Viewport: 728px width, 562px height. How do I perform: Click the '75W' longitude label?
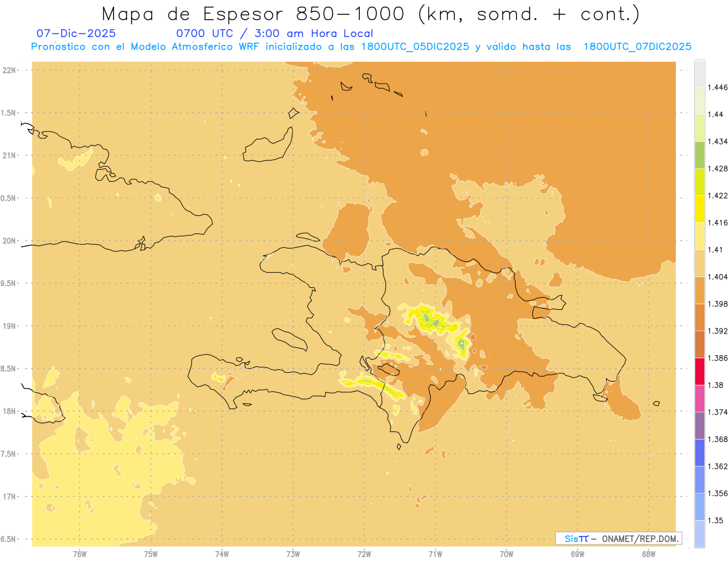(x=151, y=554)
